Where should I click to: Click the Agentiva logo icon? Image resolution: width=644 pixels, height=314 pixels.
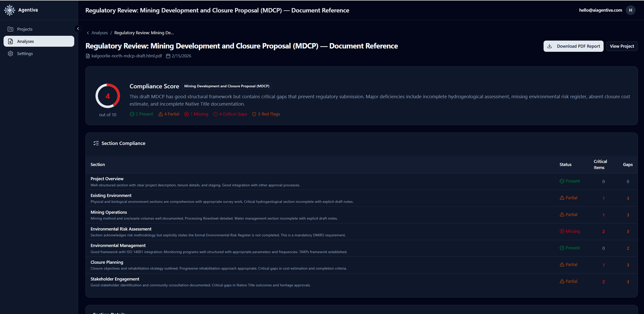(9, 10)
